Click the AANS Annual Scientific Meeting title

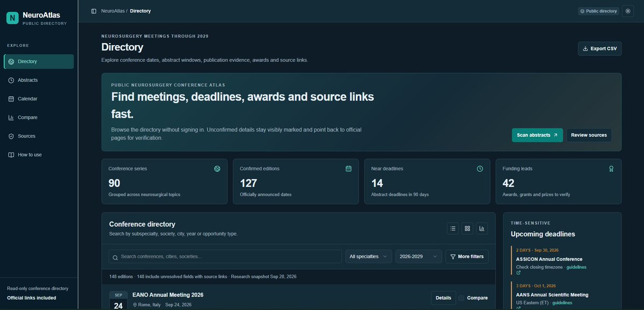pyautogui.click(x=552, y=294)
